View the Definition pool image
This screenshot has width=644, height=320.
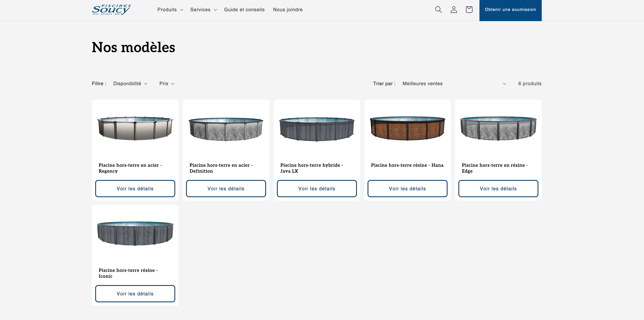click(226, 129)
